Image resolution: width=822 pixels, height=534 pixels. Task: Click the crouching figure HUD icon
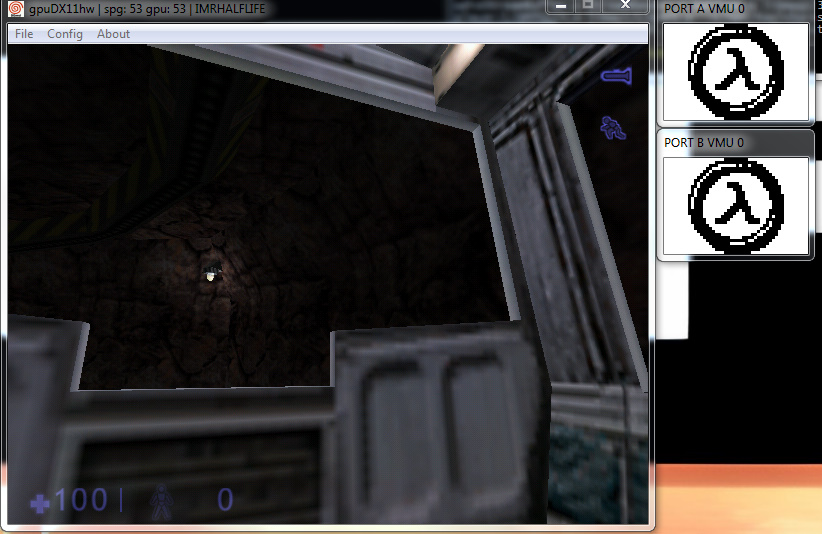tap(612, 128)
